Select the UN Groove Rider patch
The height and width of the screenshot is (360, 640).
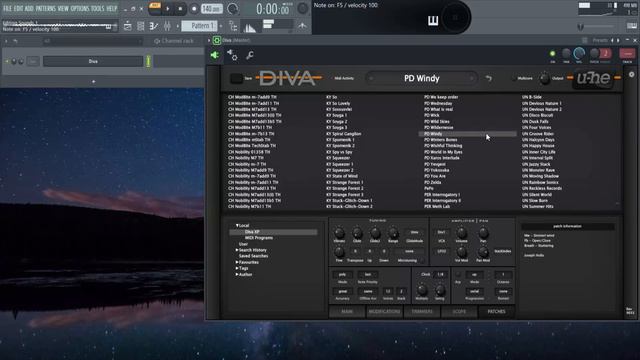pos(538,134)
